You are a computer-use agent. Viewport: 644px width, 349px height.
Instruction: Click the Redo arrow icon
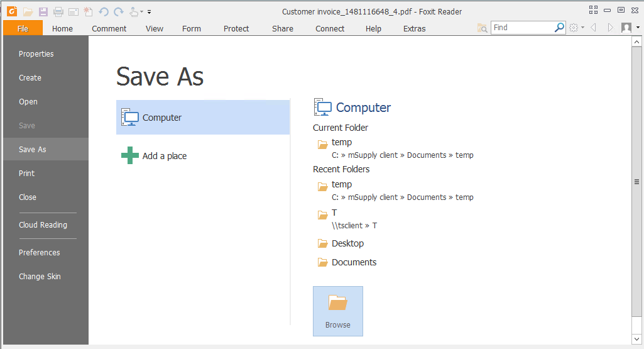118,11
